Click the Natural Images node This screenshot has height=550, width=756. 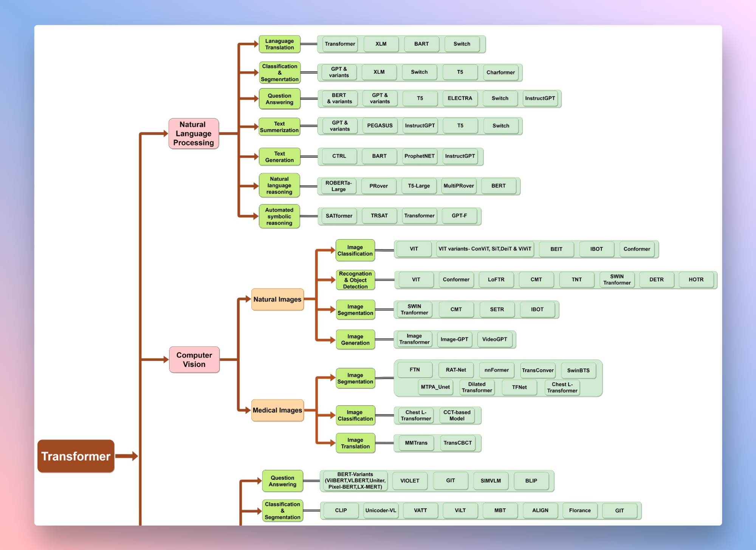click(277, 299)
